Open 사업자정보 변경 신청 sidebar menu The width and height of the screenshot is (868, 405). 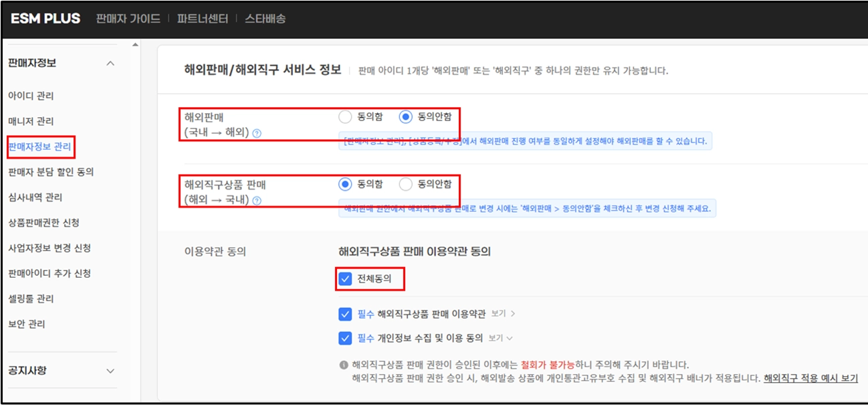coord(49,248)
